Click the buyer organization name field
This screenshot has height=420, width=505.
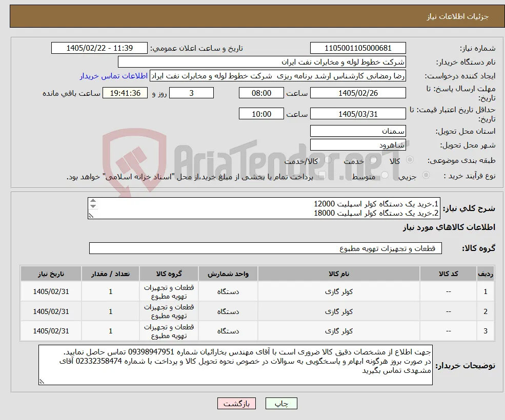[262, 62]
